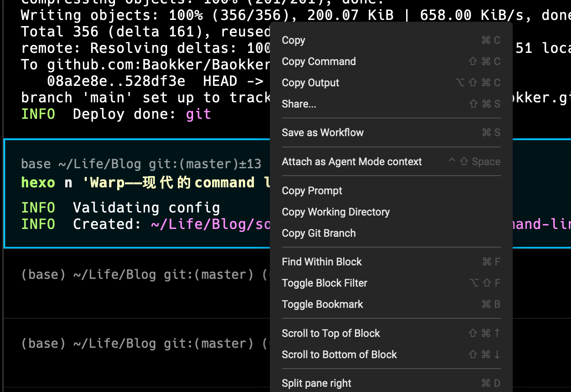Choose Scroll to Top of Block

[391, 333]
